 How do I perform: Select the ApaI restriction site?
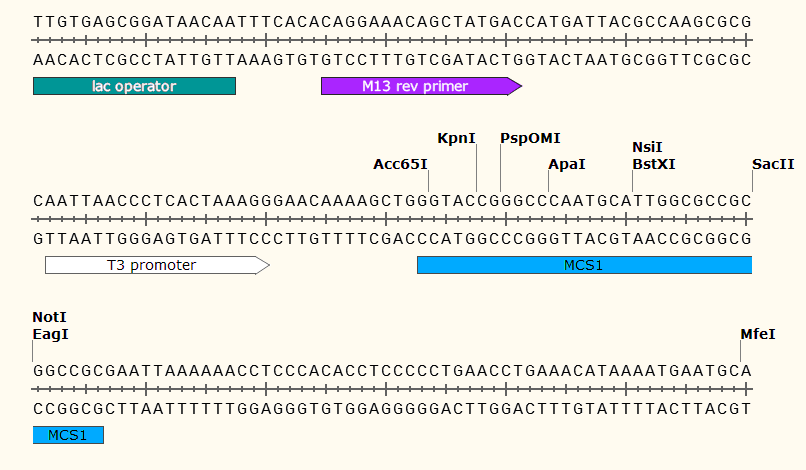[x=567, y=164]
